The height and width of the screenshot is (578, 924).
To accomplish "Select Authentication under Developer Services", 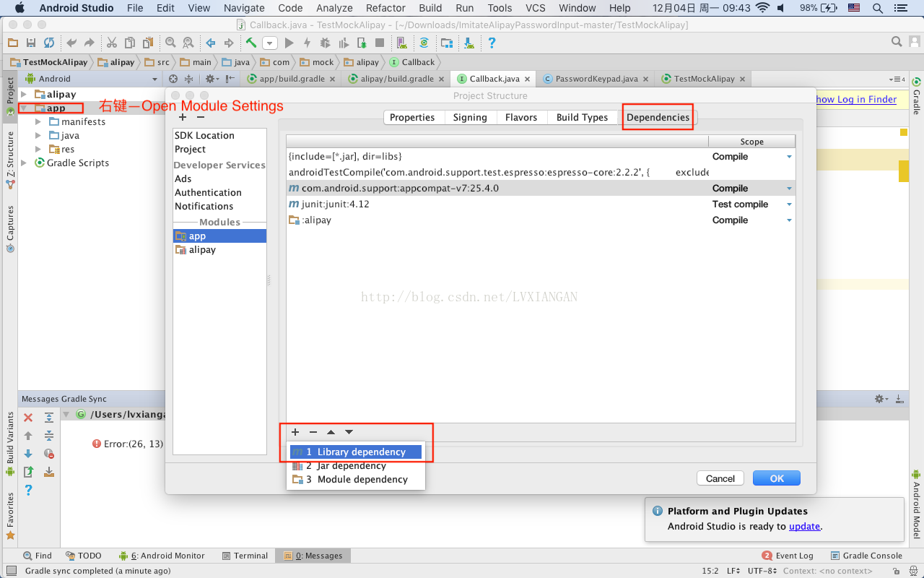I will [208, 193].
